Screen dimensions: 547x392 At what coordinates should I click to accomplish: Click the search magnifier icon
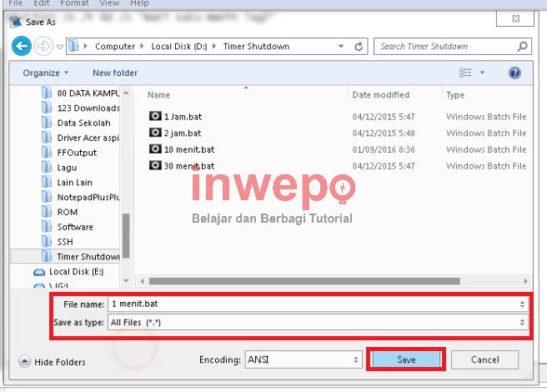[x=522, y=47]
